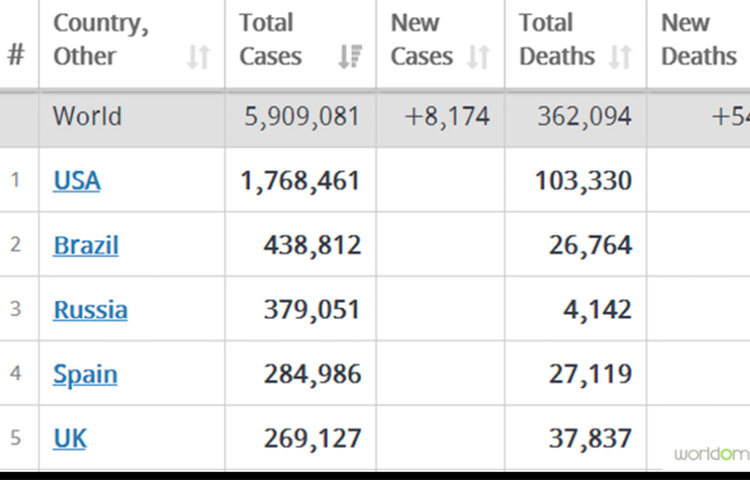The width and height of the screenshot is (750, 480).
Task: Click Russia total cases value 379,051
Action: 312,310
